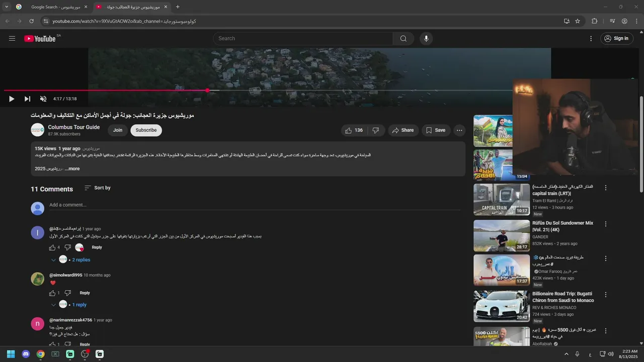This screenshot has width=644, height=362.
Task: Reload the page
Action: click(31, 21)
